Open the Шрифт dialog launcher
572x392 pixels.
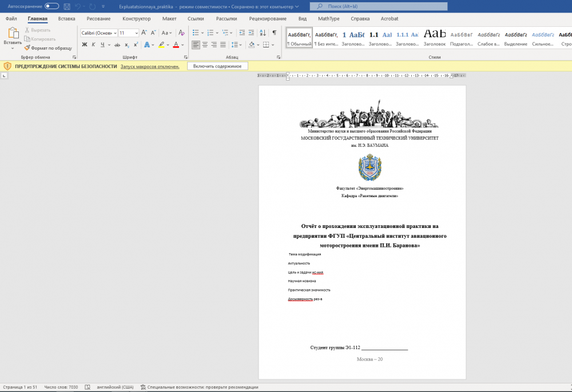pyautogui.click(x=185, y=57)
